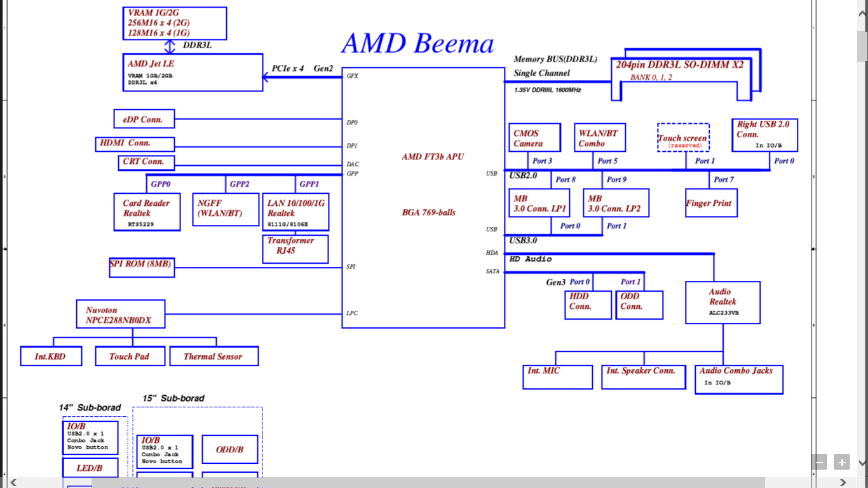Click the Int. Speaker Conn. box
This screenshot has height=488, width=868.
point(644,377)
